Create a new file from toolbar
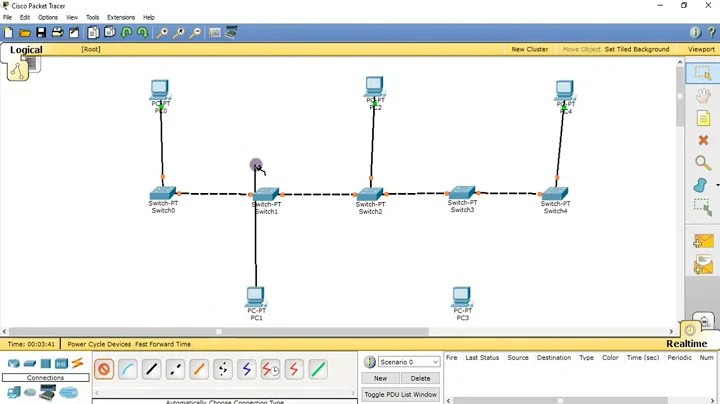This screenshot has width=720, height=404. [9, 33]
